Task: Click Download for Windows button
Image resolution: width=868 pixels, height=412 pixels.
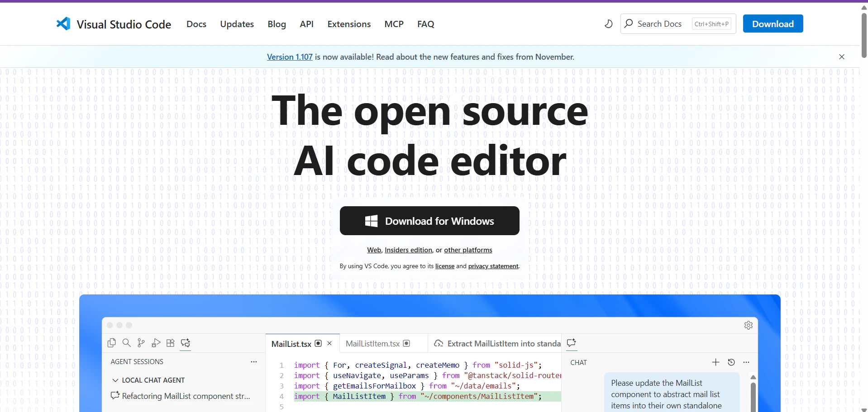Action: click(429, 221)
